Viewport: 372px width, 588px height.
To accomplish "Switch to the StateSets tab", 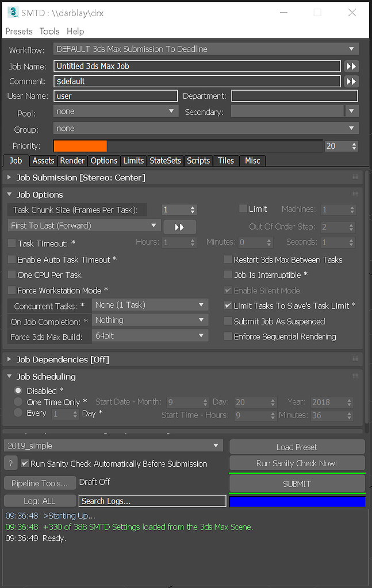I will (x=165, y=161).
